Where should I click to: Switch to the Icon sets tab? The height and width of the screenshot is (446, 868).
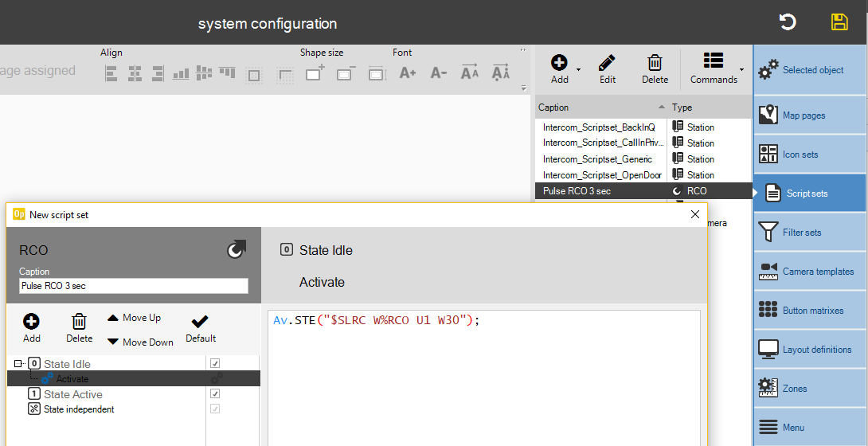click(x=810, y=155)
